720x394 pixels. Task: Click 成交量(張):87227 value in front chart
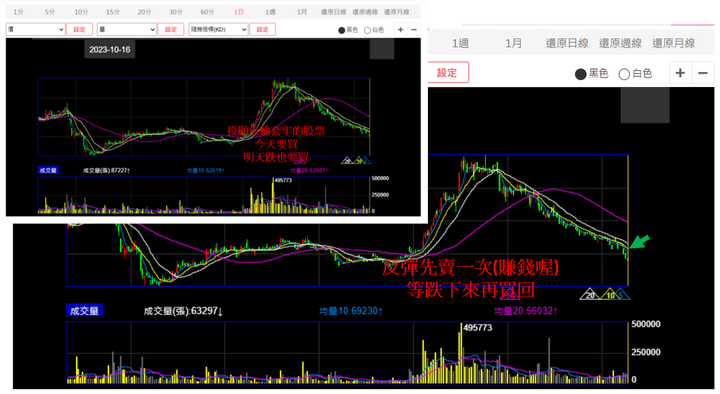[107, 170]
